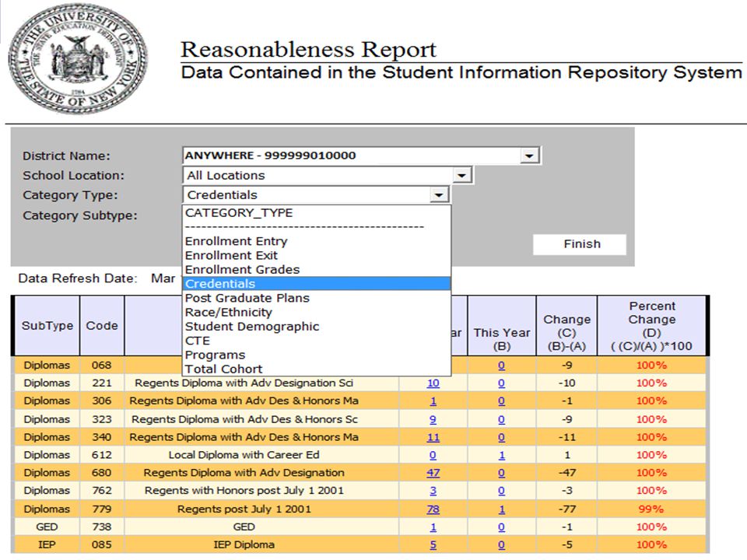Viewport: 747px width, 560px height.
Task: Click the Credentials Category Type combo box
Action: point(316,194)
